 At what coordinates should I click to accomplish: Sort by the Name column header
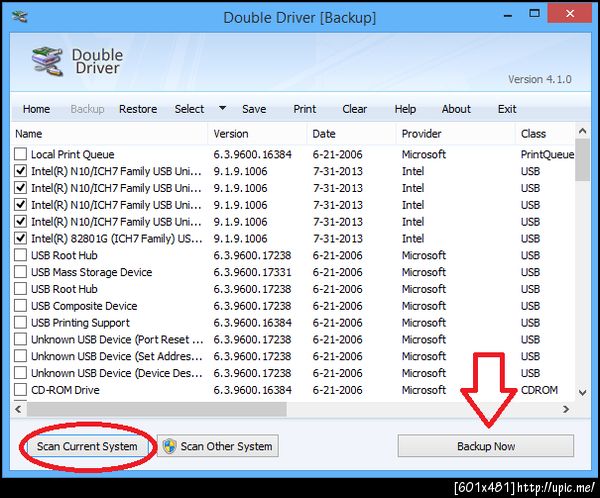coord(109,134)
